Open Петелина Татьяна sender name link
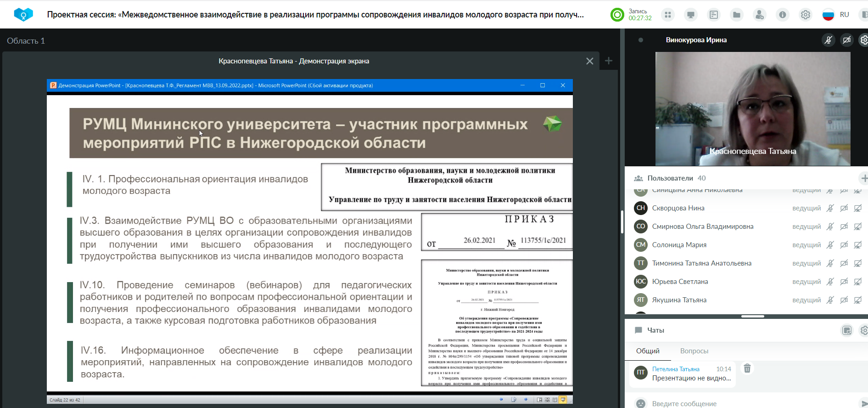 click(676, 369)
